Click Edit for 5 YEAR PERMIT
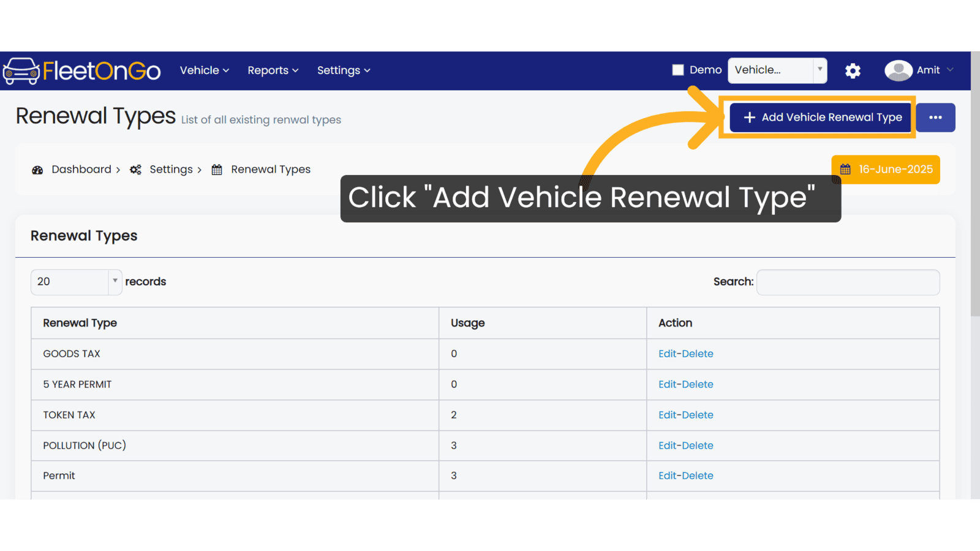980x551 pixels. coord(667,384)
